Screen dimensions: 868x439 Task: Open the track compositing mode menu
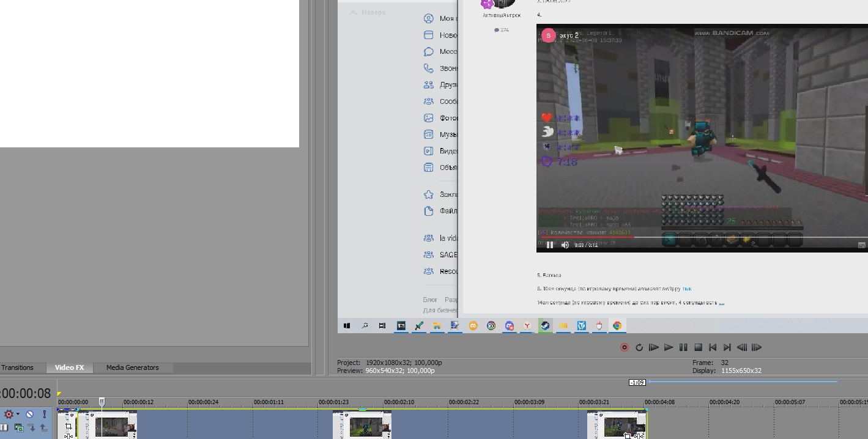[x=19, y=428]
